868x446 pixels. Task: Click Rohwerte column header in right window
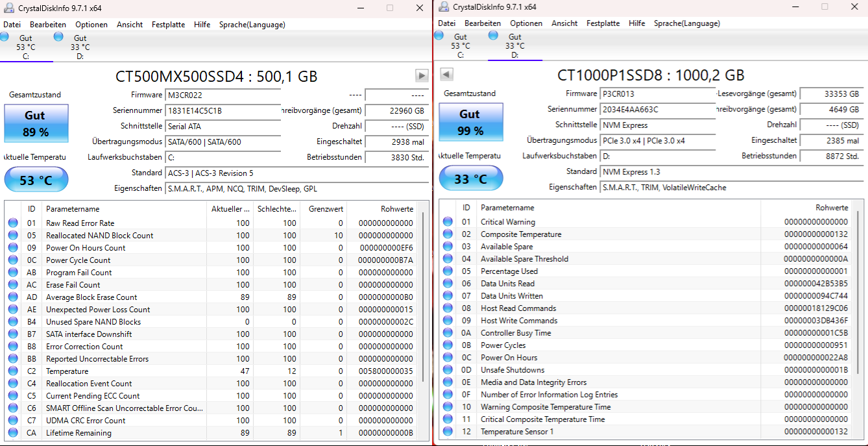[x=806, y=208]
